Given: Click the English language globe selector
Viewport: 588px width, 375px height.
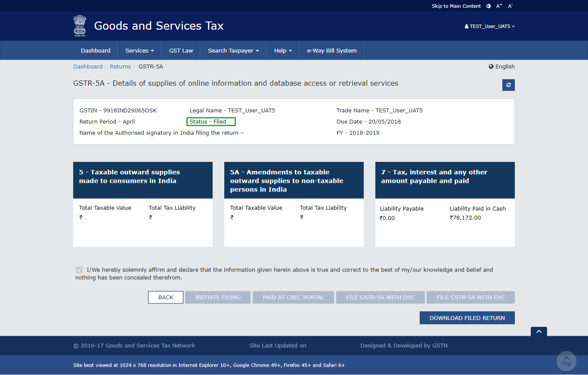Looking at the screenshot, I should tap(501, 67).
